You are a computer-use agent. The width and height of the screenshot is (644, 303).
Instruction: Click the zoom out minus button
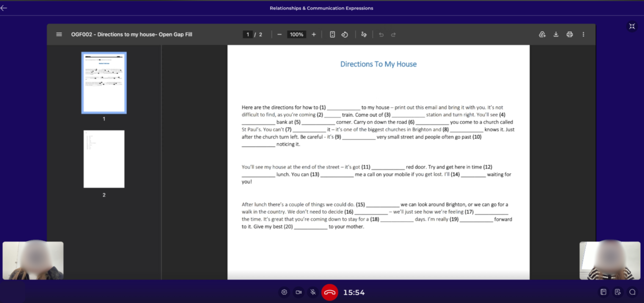[280, 34]
